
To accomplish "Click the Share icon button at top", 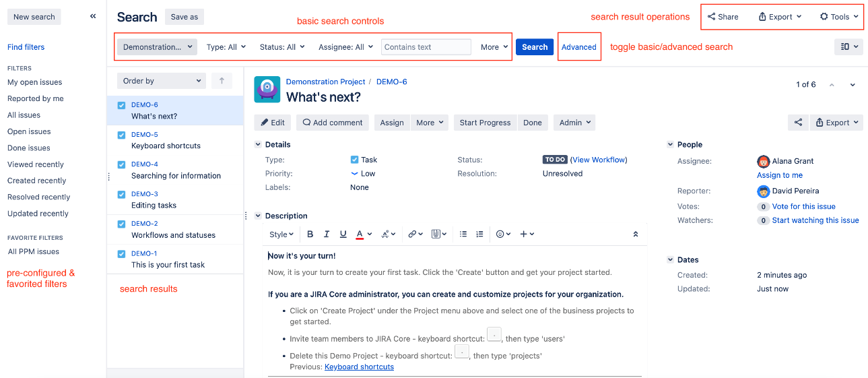I will point(723,17).
